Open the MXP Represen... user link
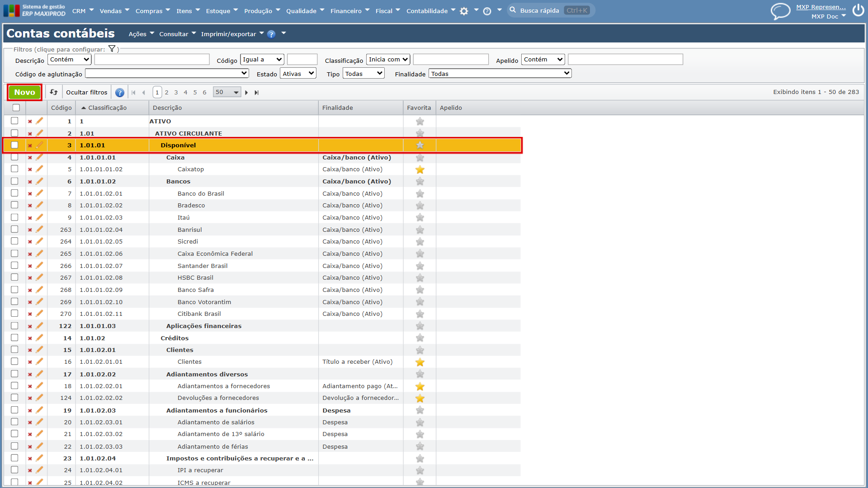868x488 pixels. tap(821, 7)
